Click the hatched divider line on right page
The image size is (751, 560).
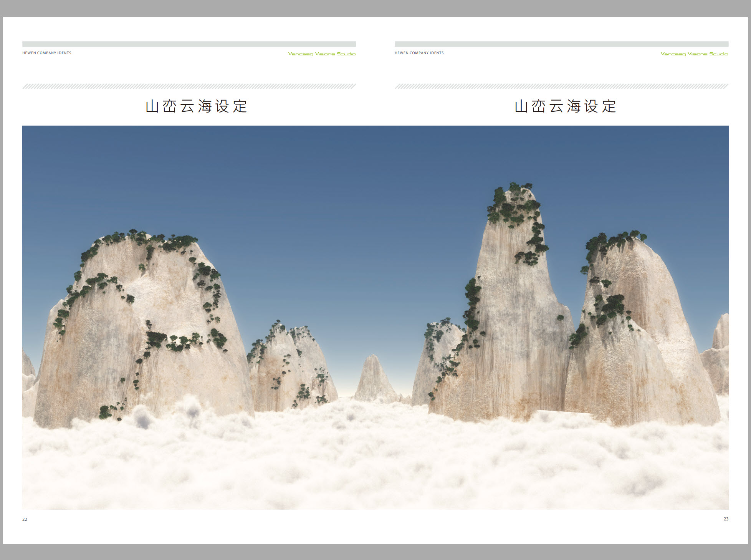[x=561, y=86]
